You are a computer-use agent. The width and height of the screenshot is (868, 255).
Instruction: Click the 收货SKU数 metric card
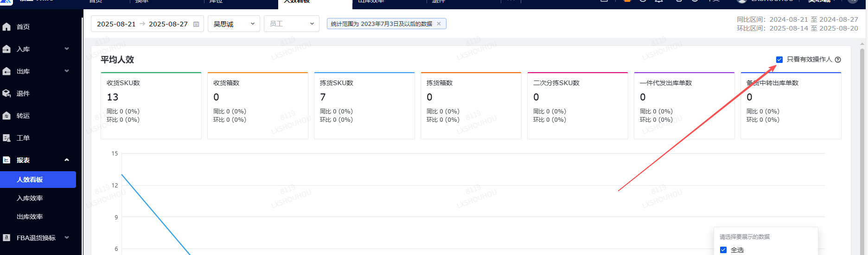[x=151, y=106]
